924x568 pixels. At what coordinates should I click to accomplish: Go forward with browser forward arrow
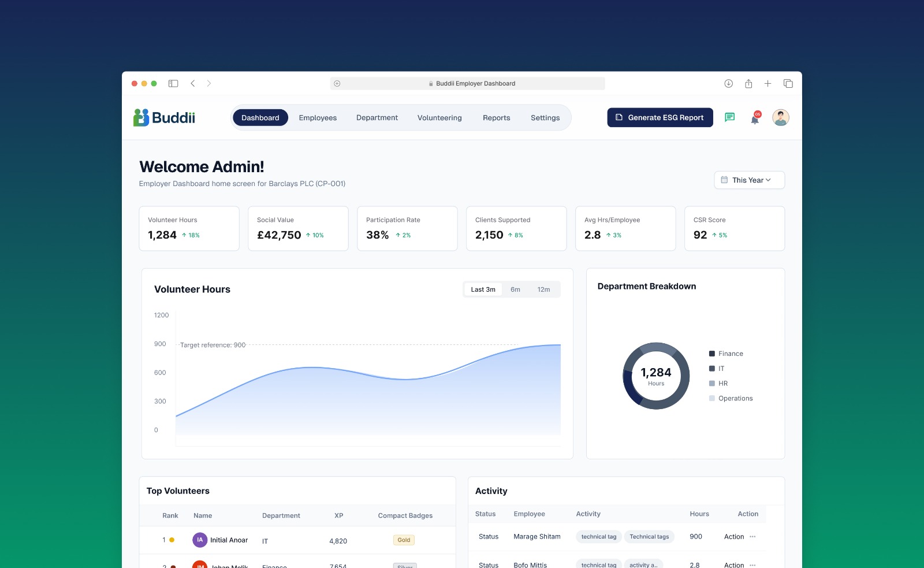point(209,83)
